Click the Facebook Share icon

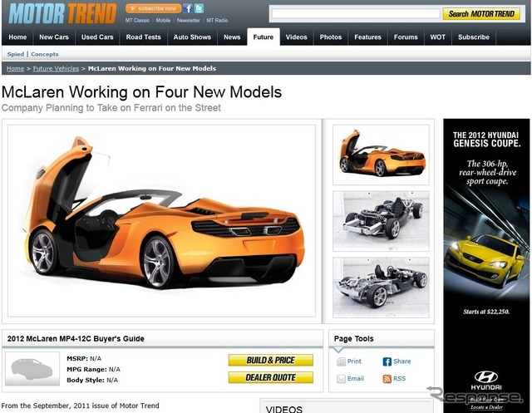387,361
